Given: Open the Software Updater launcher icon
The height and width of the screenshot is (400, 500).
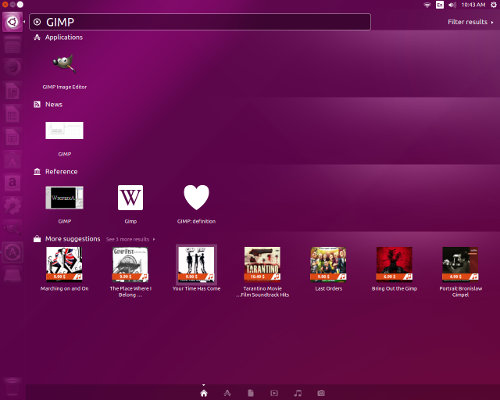Looking at the screenshot, I should 12,252.
